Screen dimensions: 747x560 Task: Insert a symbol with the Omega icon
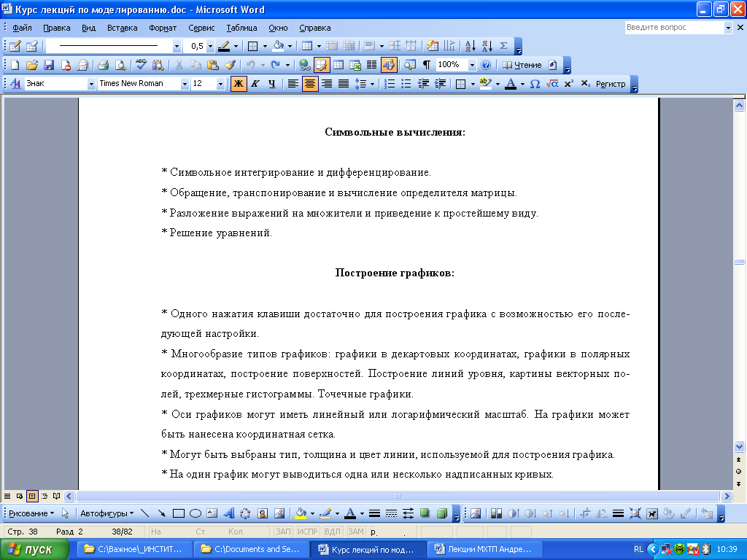point(535,84)
